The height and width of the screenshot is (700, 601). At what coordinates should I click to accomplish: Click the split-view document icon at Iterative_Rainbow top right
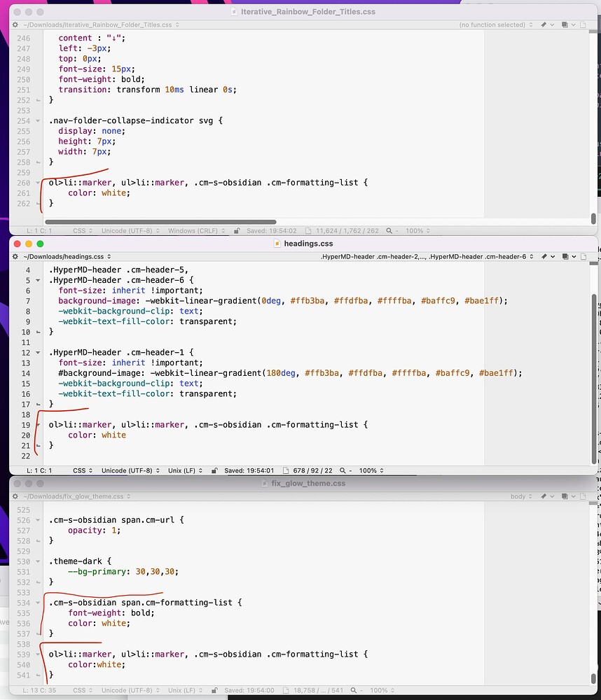tap(582, 24)
